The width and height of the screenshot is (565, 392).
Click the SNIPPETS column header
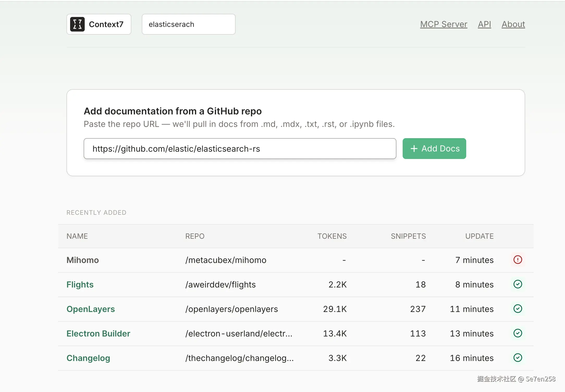(x=408, y=236)
